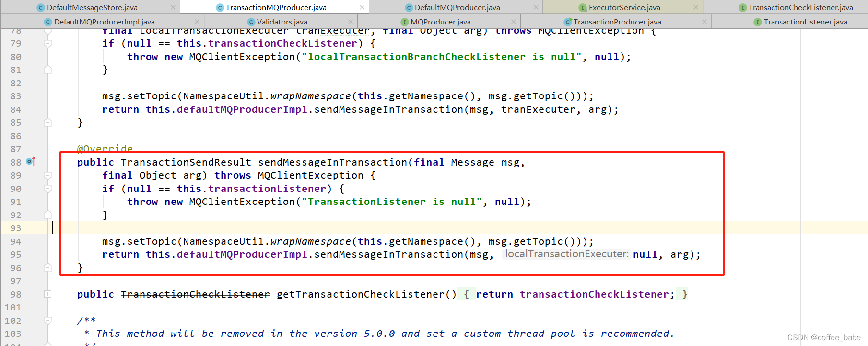Close the TransactionProducer.java tab

pos(704,22)
